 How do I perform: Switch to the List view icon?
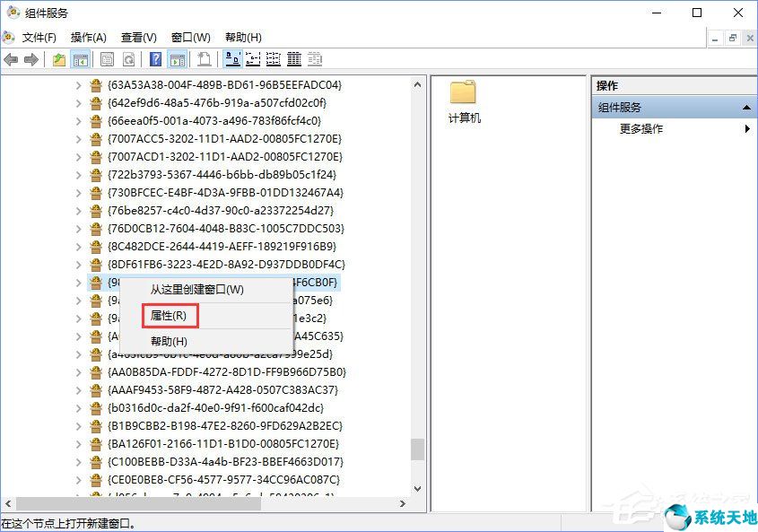coord(271,59)
